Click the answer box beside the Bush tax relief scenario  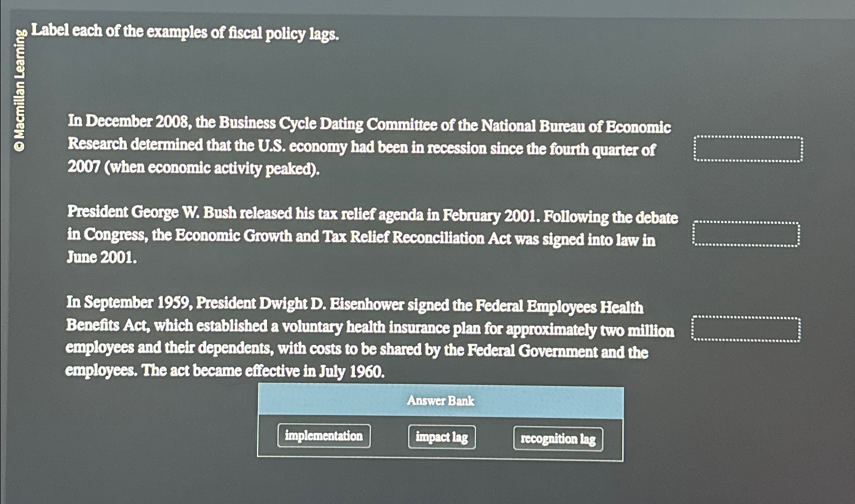[x=747, y=234]
